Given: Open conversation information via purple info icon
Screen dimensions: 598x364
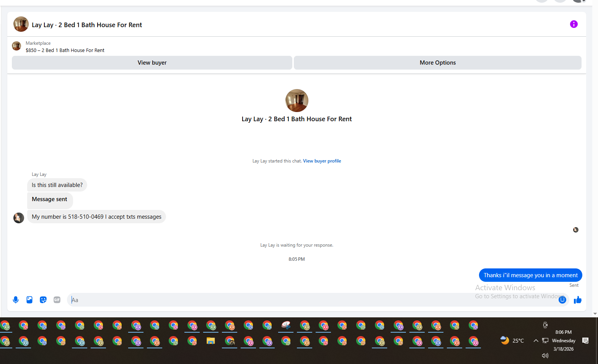Looking at the screenshot, I should [x=574, y=24].
